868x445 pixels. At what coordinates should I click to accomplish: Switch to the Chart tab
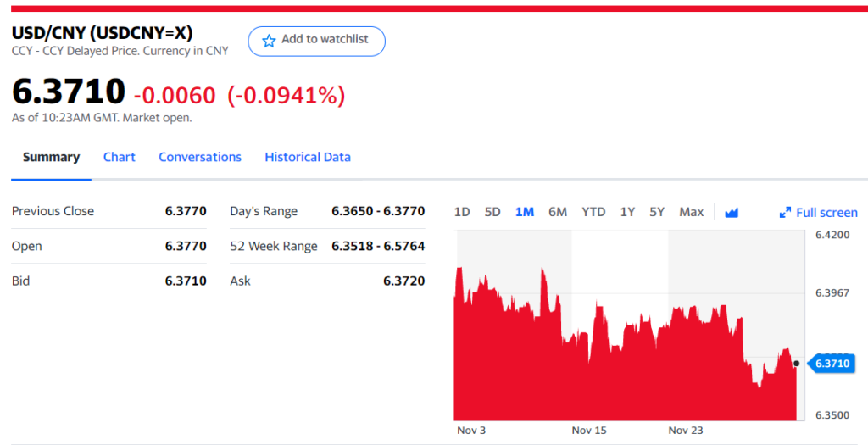click(x=120, y=157)
